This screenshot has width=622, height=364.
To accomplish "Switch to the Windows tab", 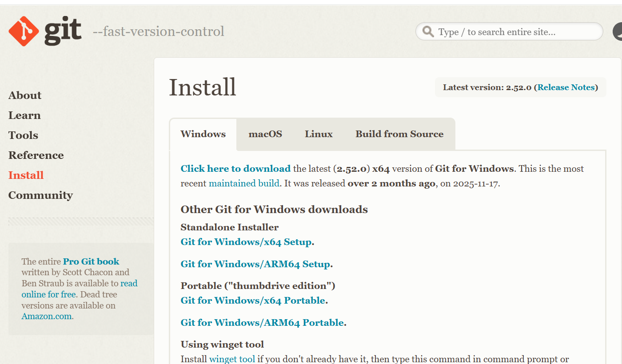I will click(203, 134).
